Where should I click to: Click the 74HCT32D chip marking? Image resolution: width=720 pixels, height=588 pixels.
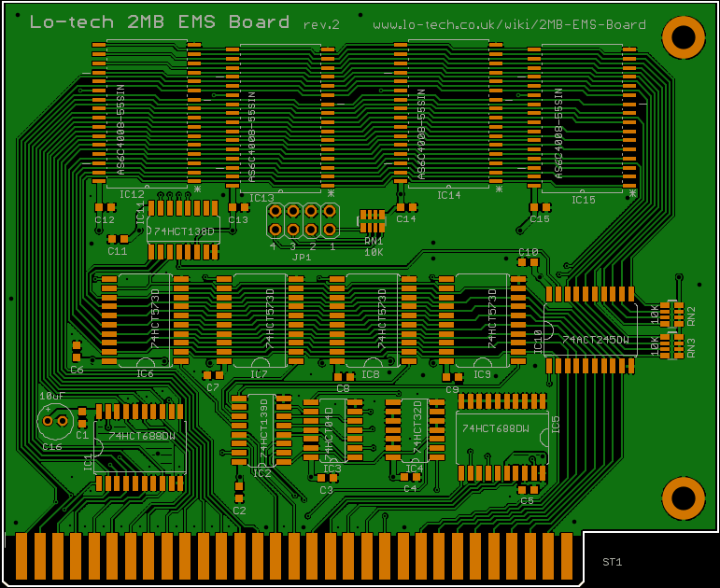point(416,427)
